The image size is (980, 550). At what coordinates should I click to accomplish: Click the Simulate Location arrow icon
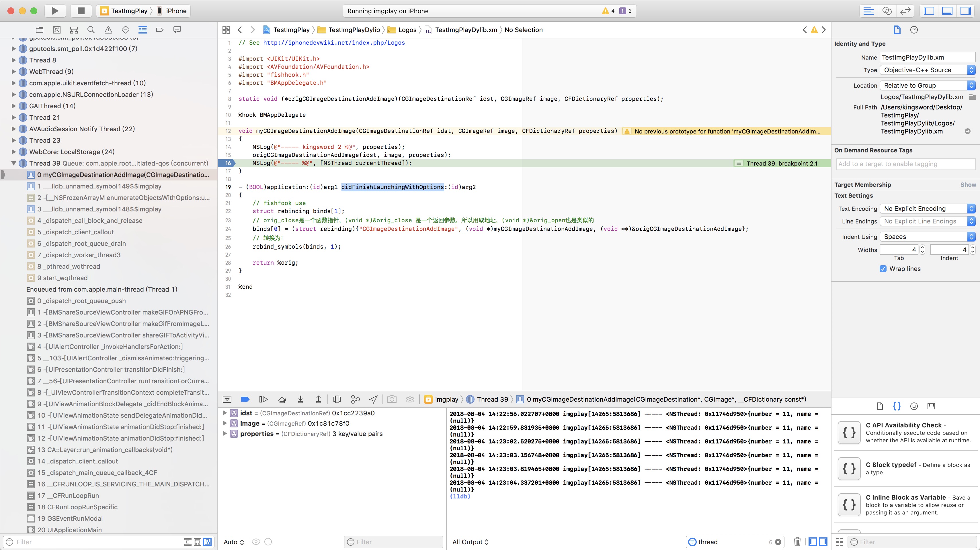pos(373,399)
